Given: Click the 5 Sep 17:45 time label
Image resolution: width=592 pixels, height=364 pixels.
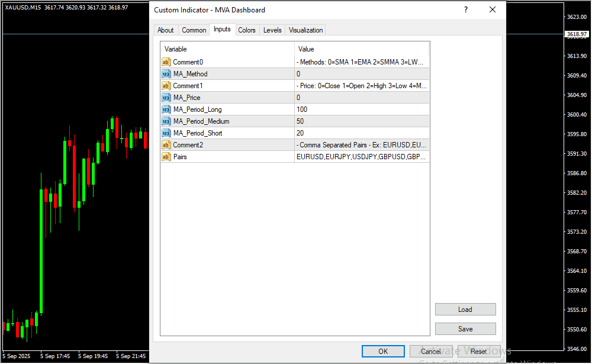Looking at the screenshot, I should click(x=55, y=356).
